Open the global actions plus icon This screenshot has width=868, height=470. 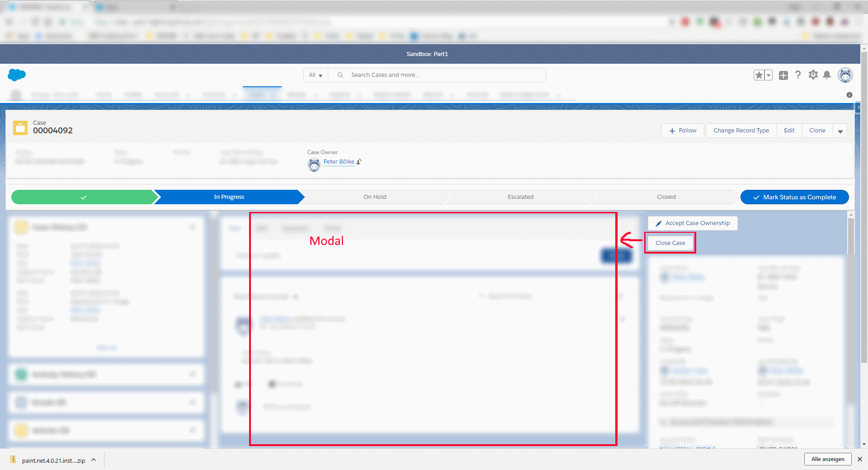tap(783, 75)
